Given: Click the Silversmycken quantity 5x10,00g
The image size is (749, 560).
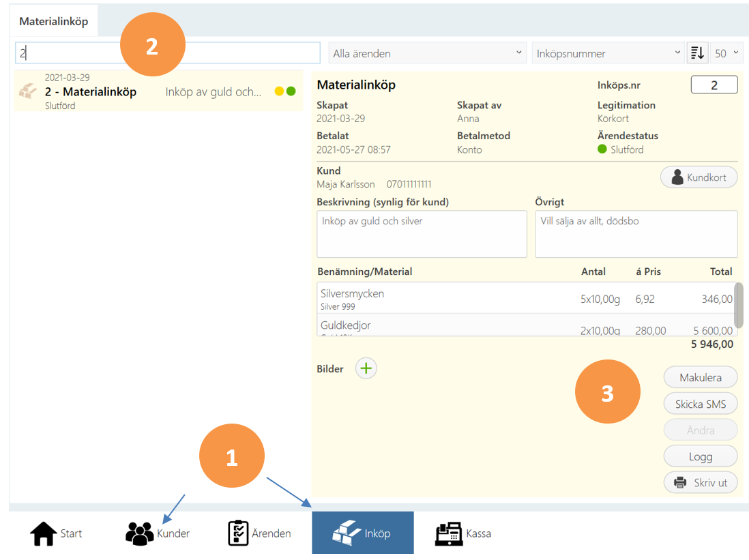Looking at the screenshot, I should [x=600, y=299].
